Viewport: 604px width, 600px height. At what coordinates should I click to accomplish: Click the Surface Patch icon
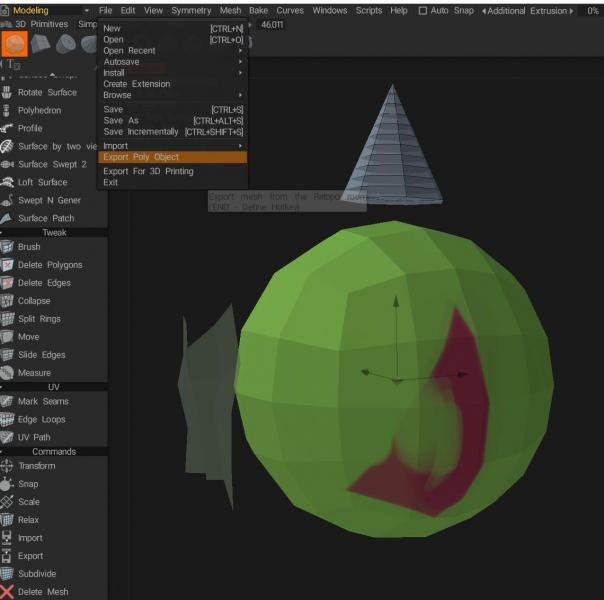pos(7,218)
